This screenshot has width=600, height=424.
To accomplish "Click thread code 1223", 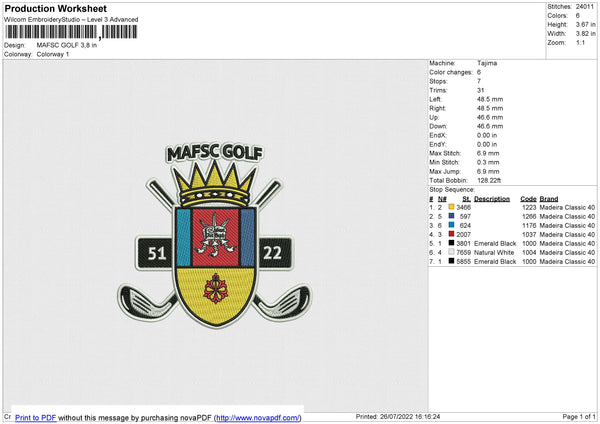I will point(529,207).
